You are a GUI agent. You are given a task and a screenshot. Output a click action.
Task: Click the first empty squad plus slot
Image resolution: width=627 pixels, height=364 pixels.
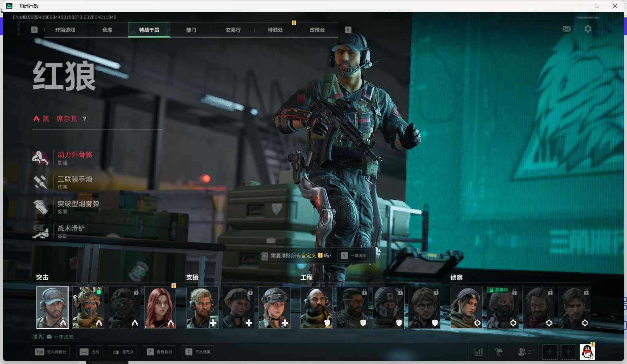(x=549, y=352)
